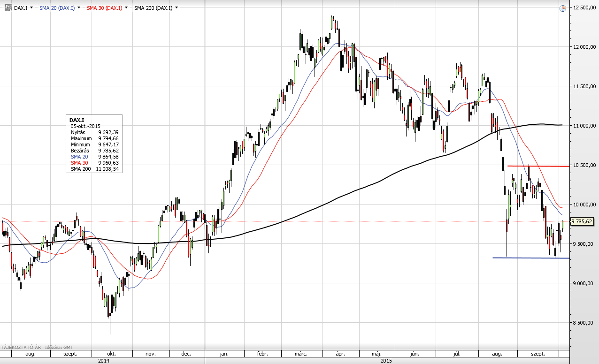Click the 05-okt.-2015 date in info box
Viewport: 599px width, 364px height.
pyautogui.click(x=84, y=126)
